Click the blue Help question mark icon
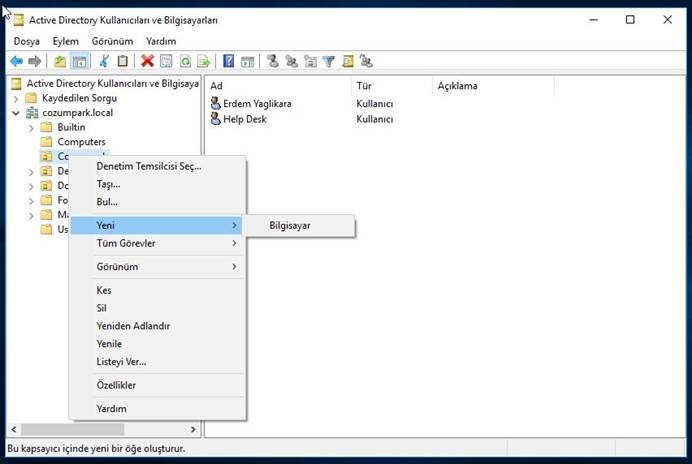The height and width of the screenshot is (464, 692). point(229,61)
